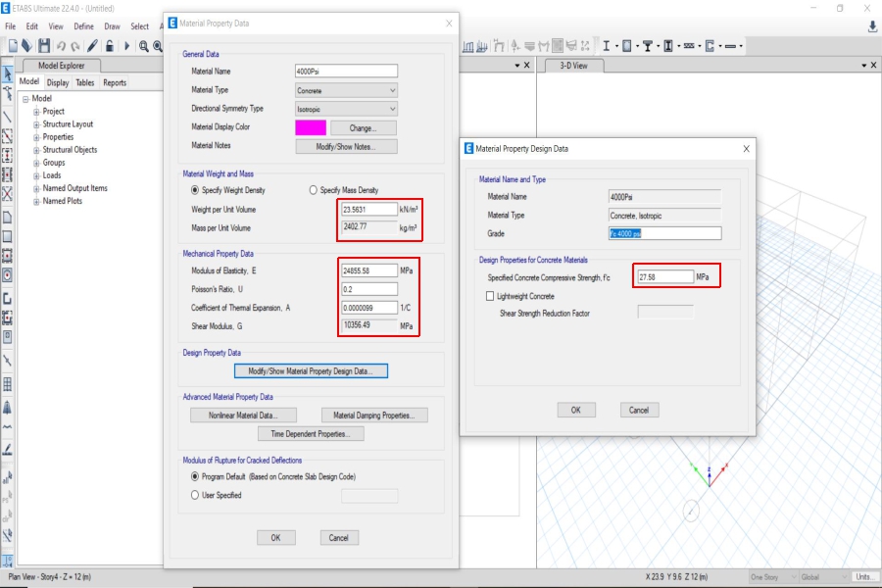Open the One Story dropdown in status bar
Viewport: 882px width, 588px height.
coord(773,577)
